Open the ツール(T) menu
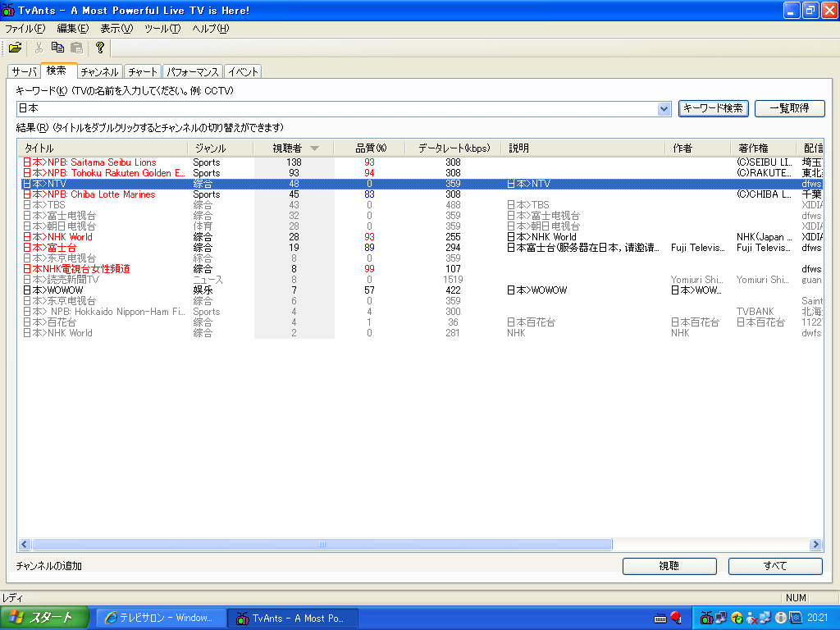The image size is (840, 630). point(162,29)
